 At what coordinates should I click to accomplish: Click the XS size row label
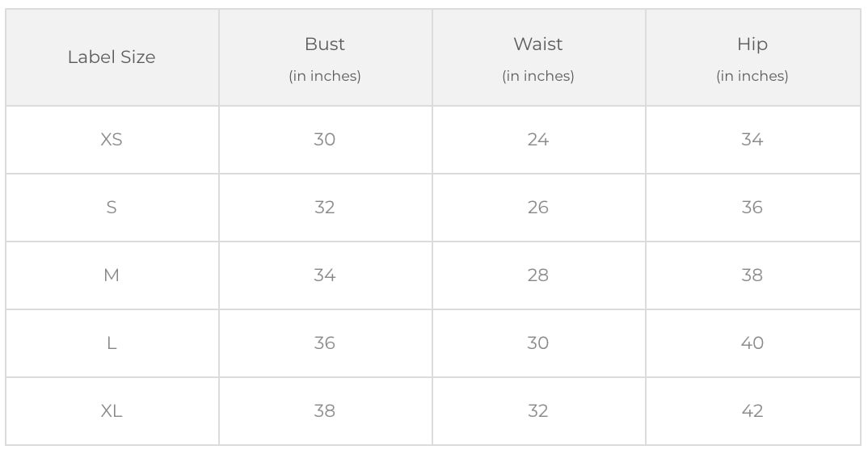[x=112, y=140]
